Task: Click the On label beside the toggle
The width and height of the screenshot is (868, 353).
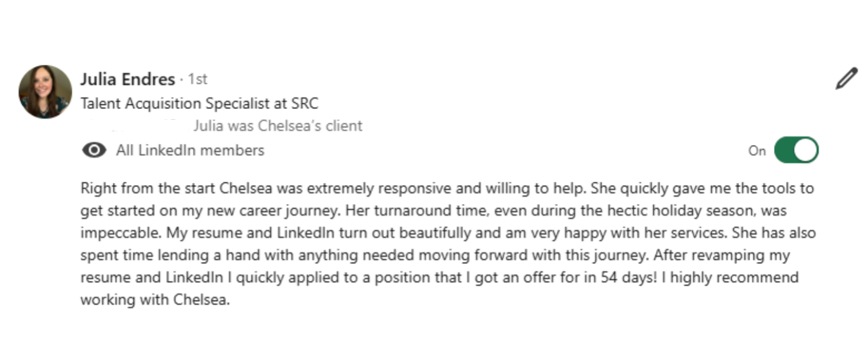Action: (x=756, y=151)
